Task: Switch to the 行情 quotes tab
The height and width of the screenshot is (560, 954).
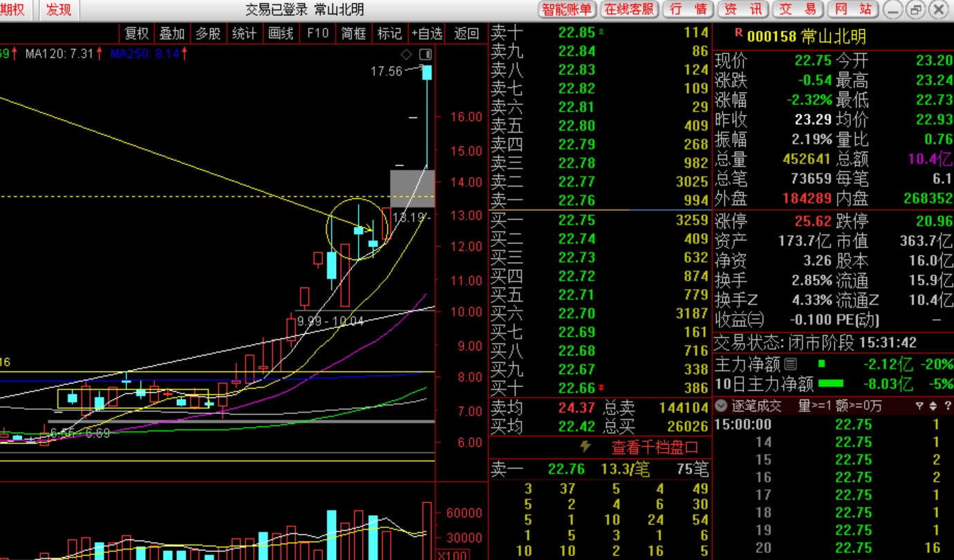Action: [x=689, y=10]
